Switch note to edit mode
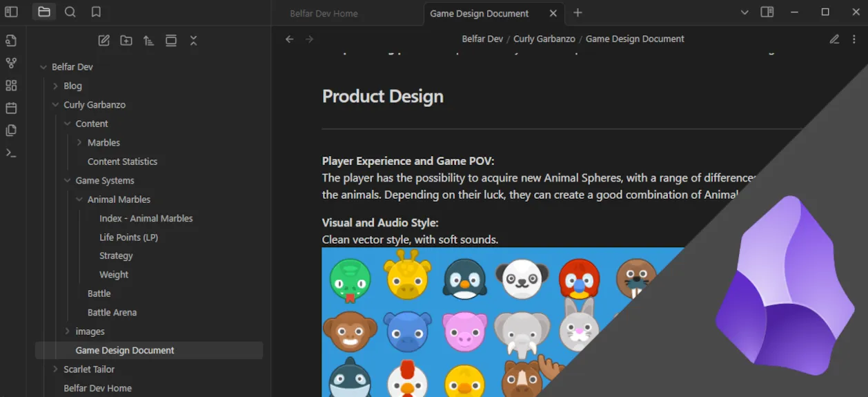868x397 pixels. 834,39
